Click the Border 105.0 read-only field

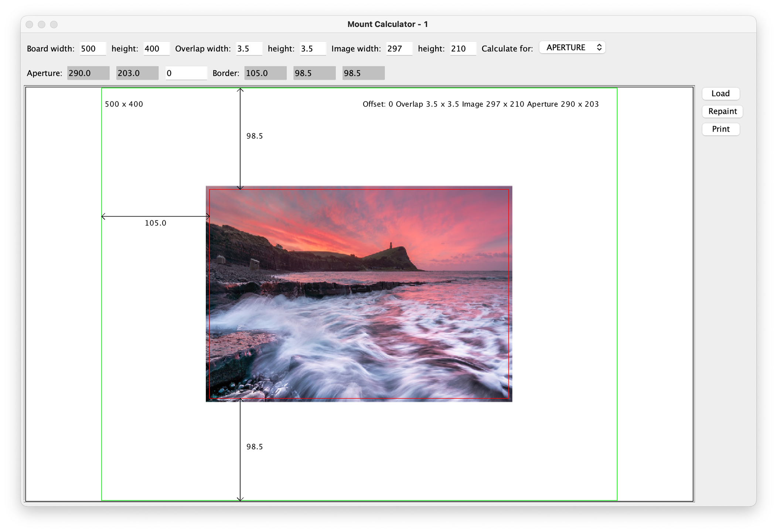(265, 73)
